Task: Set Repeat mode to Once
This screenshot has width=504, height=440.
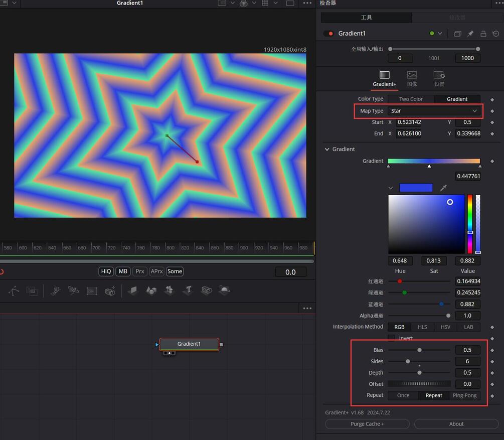Action: 403,395
